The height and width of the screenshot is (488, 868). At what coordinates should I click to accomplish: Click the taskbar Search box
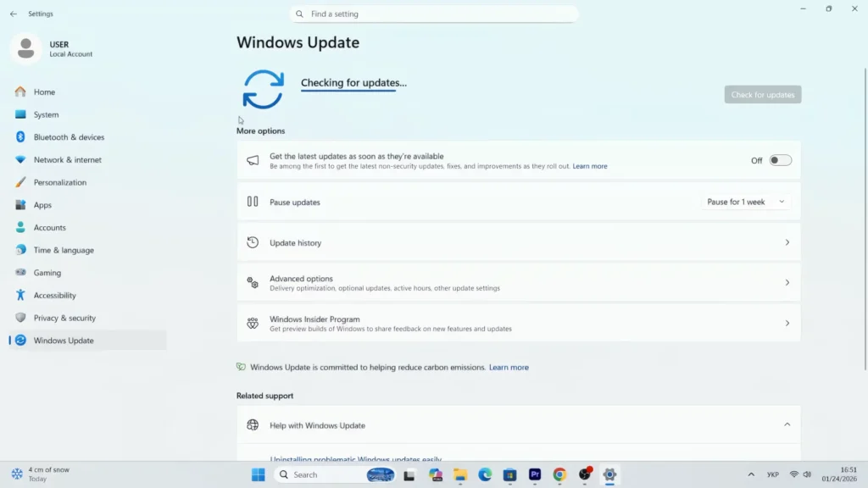pyautogui.click(x=336, y=474)
